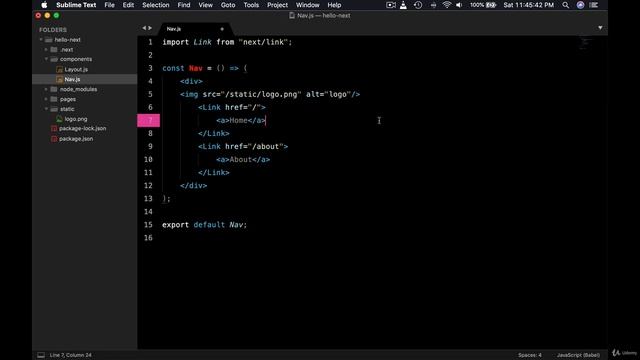Click the const Nav declaration line
Image resolution: width=640 pixels, height=360 pixels.
(x=204, y=68)
